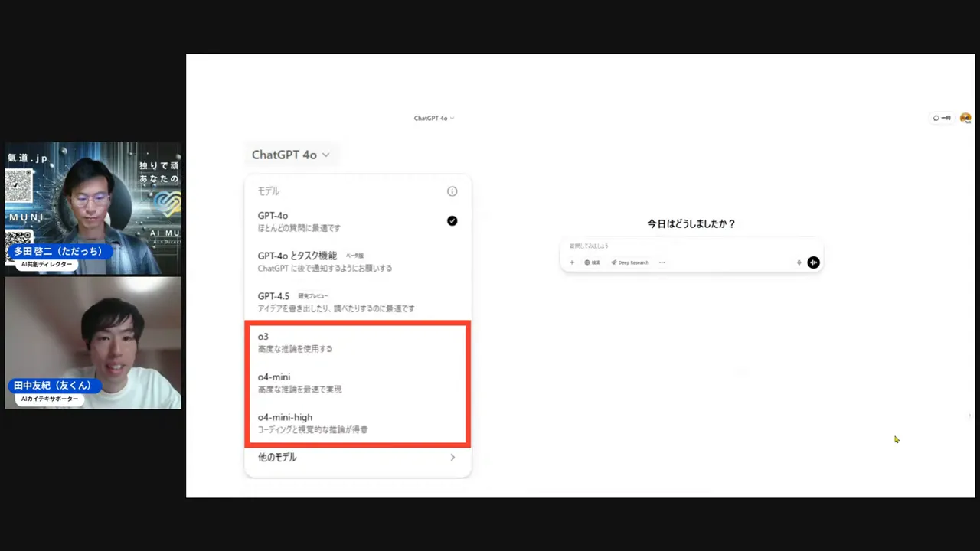
Task: Open the ChatGPT 4o selector at top center
Action: pos(433,118)
